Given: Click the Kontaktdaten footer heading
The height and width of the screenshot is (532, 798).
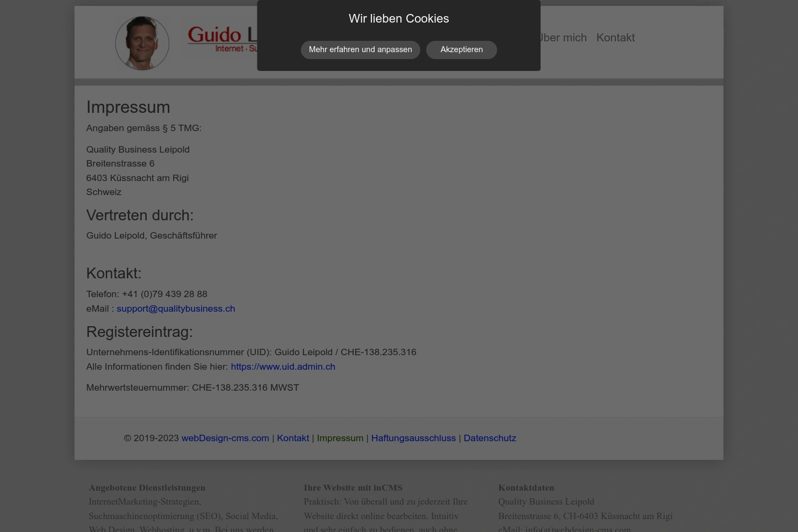Looking at the screenshot, I should (x=526, y=487).
